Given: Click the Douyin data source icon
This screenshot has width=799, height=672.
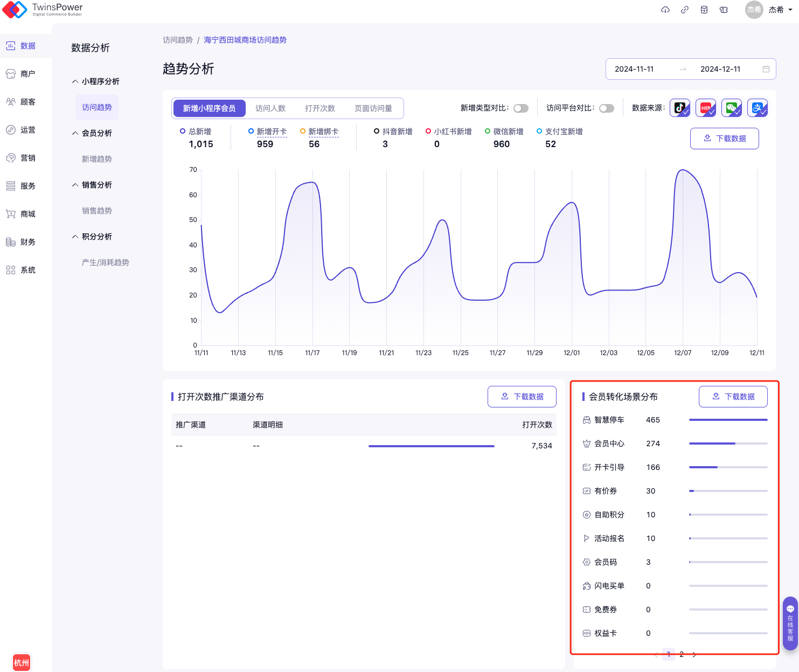Looking at the screenshot, I should pyautogui.click(x=679, y=108).
